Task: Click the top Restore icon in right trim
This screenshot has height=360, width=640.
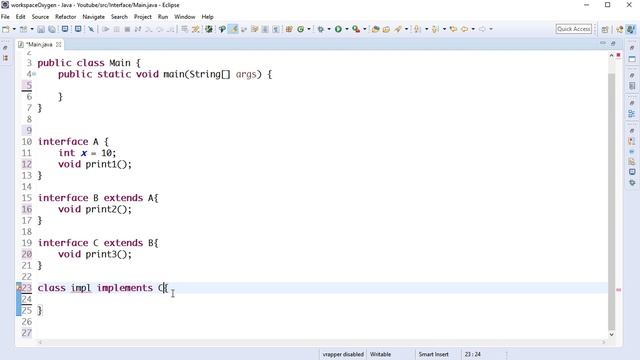Action: click(x=632, y=48)
